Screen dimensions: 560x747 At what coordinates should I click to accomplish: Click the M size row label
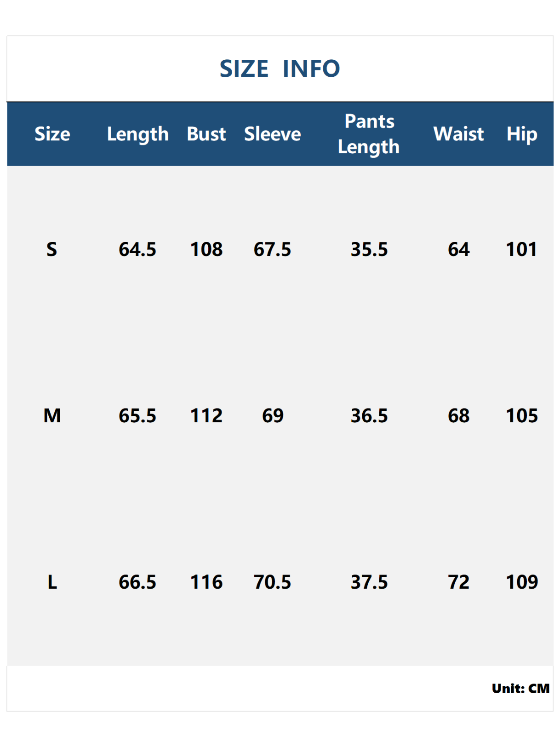(52, 416)
